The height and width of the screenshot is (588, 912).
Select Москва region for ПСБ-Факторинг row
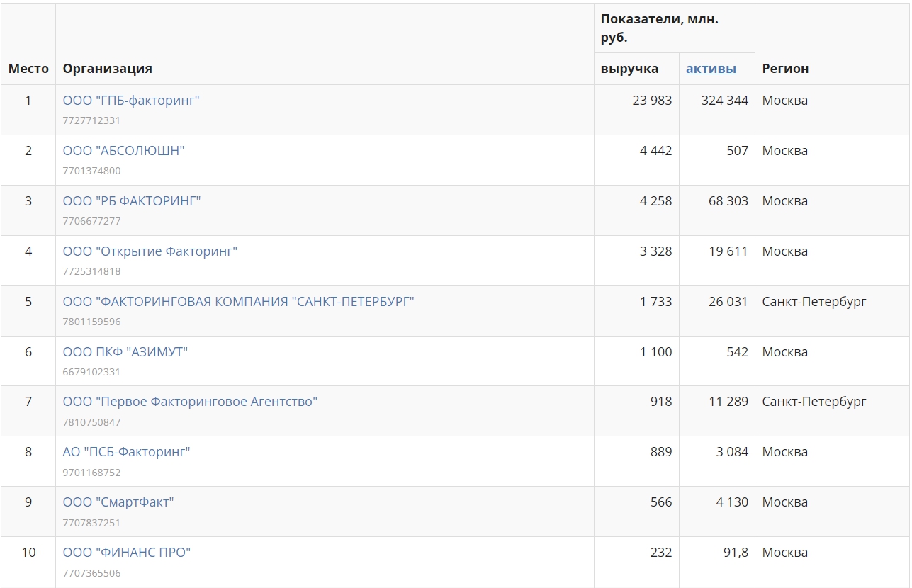[785, 452]
